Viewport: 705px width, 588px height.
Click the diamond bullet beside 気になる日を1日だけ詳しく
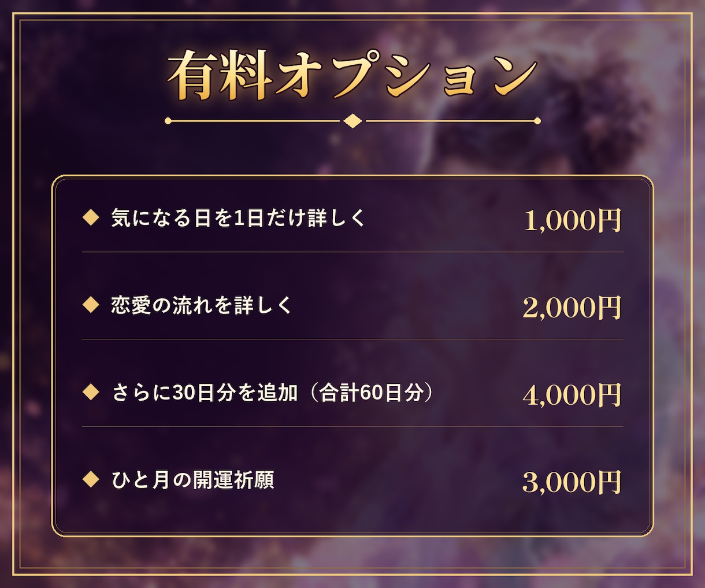91,218
